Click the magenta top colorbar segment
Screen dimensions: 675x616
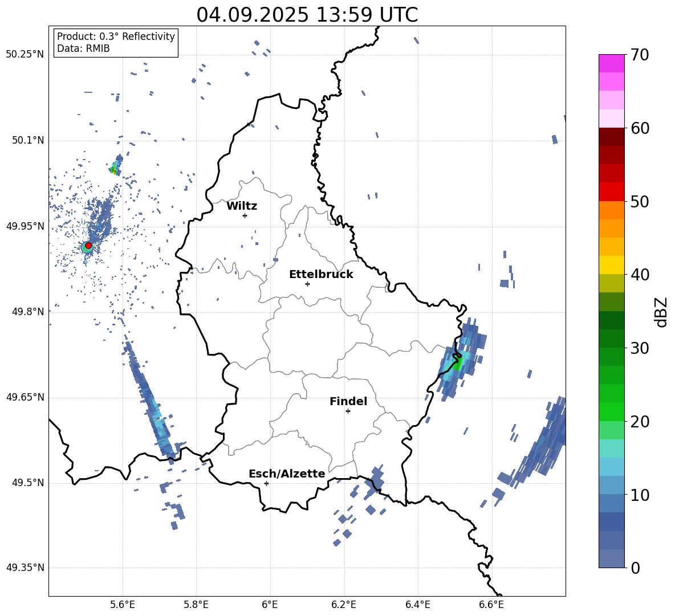coord(611,63)
